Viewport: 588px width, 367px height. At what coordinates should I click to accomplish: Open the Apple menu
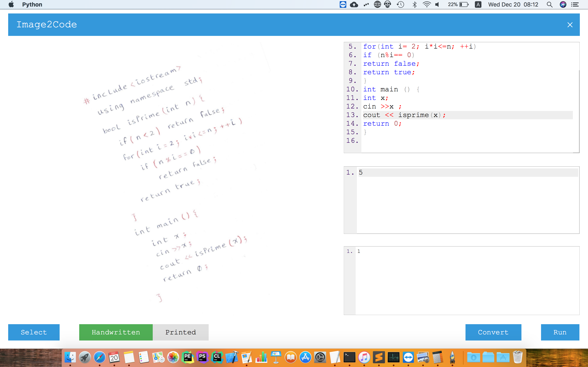click(11, 4)
